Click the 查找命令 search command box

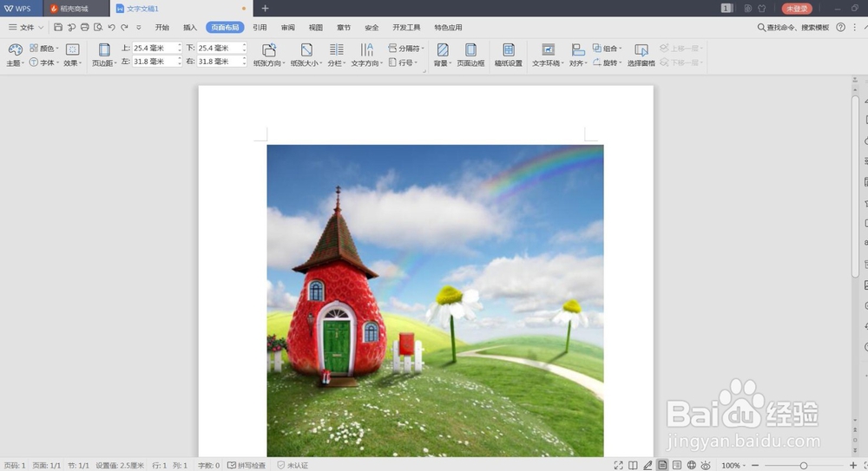(793, 27)
